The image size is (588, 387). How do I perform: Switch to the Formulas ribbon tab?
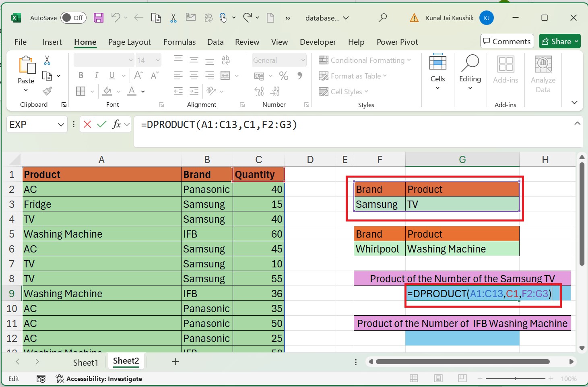pyautogui.click(x=179, y=42)
